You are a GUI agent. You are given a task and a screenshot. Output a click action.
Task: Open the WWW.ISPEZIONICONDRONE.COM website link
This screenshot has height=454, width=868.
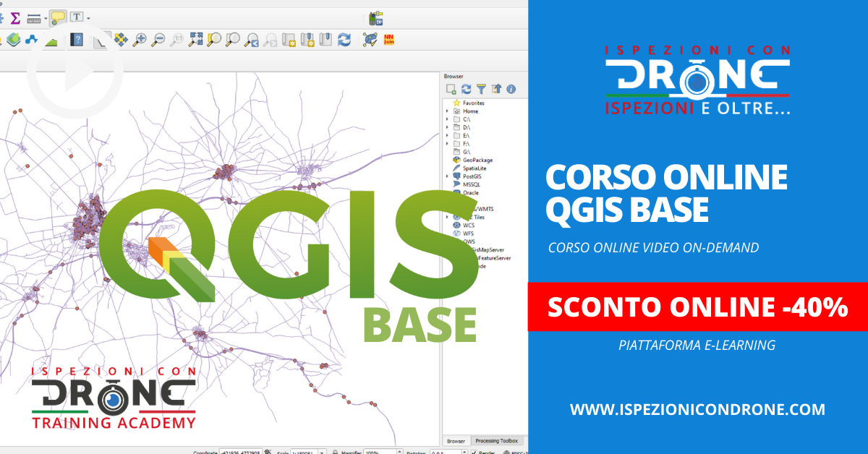tap(697, 409)
